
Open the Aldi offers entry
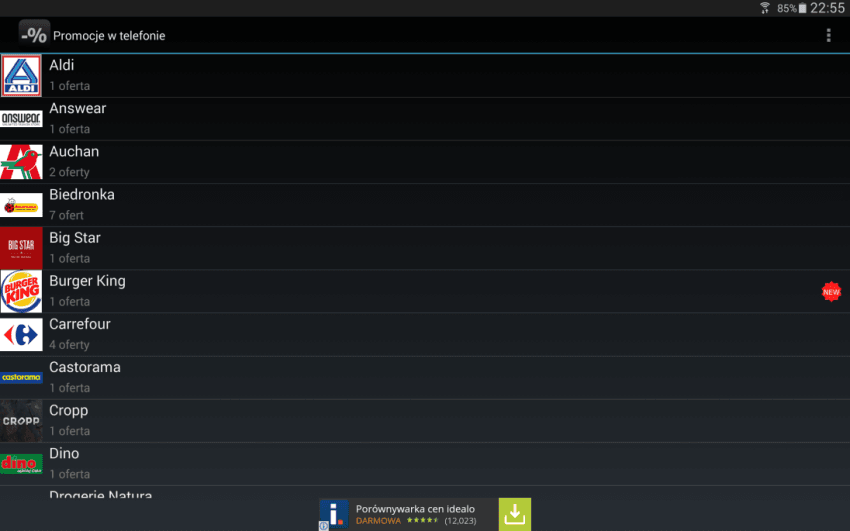425,75
